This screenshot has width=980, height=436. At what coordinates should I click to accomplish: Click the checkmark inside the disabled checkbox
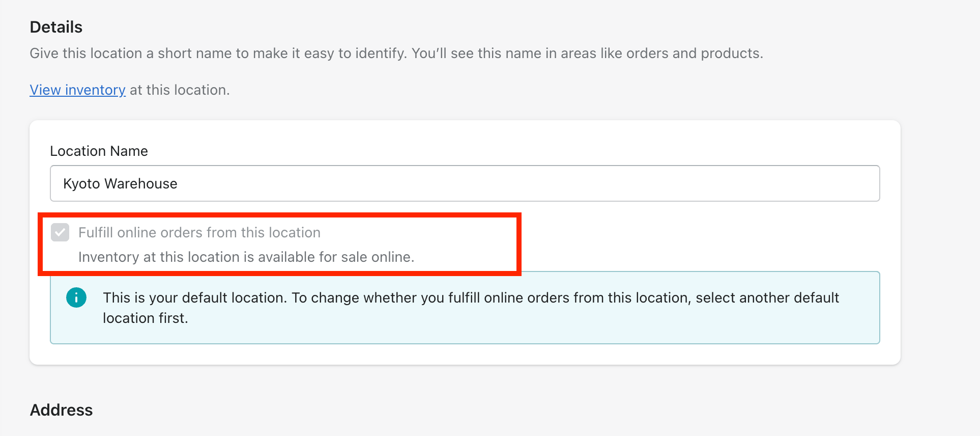click(60, 233)
